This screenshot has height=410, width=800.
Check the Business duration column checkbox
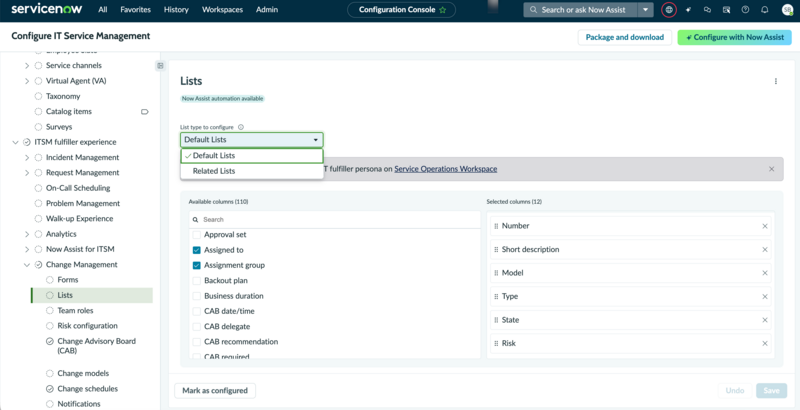point(196,296)
